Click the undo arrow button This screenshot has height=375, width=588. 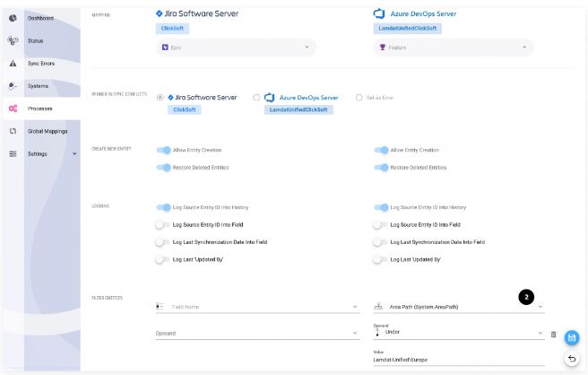point(572,359)
